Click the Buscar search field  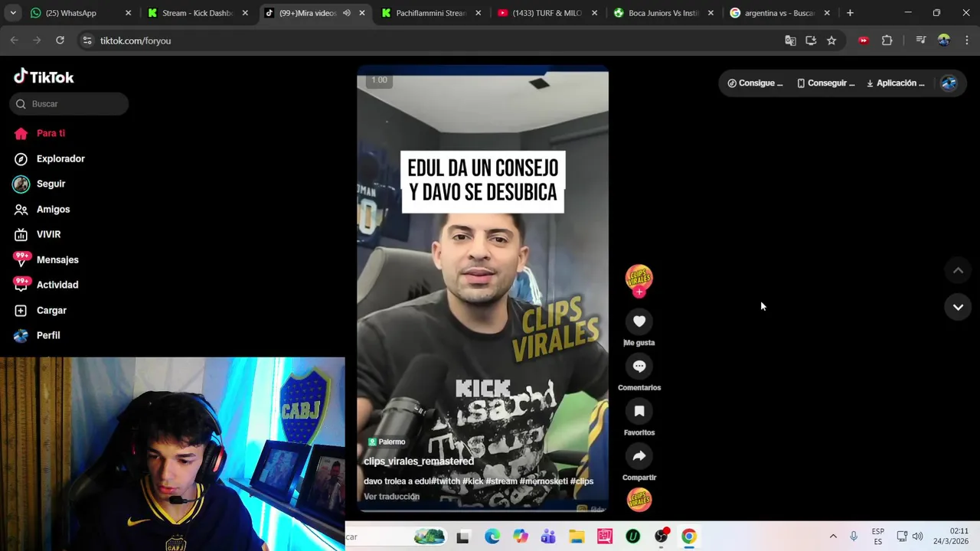coord(69,103)
